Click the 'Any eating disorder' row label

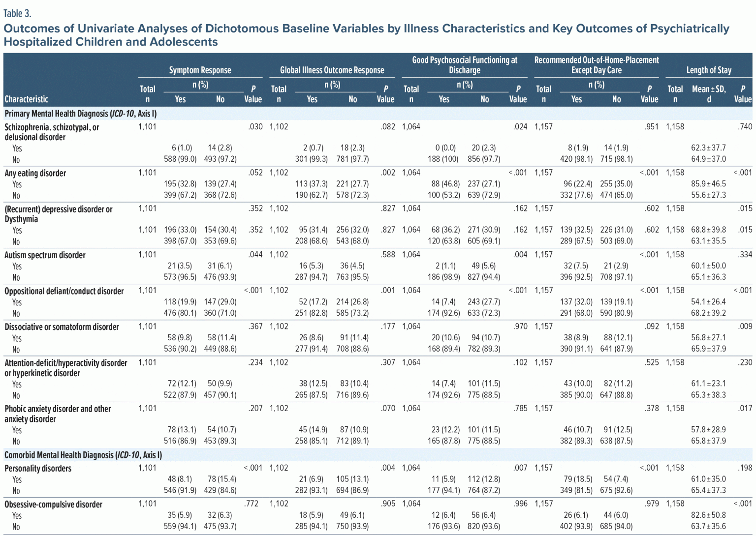pyautogui.click(x=35, y=173)
